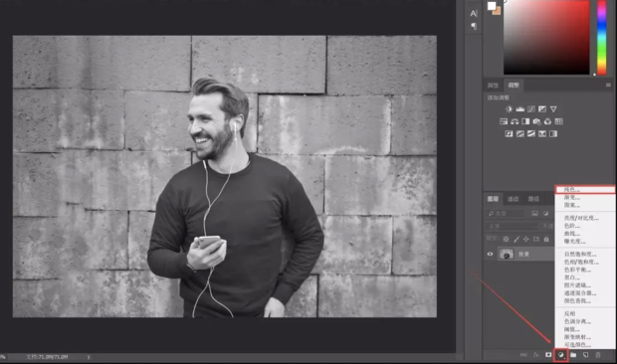Expand the status bar document info arrow
617x364 pixels.
[89, 357]
